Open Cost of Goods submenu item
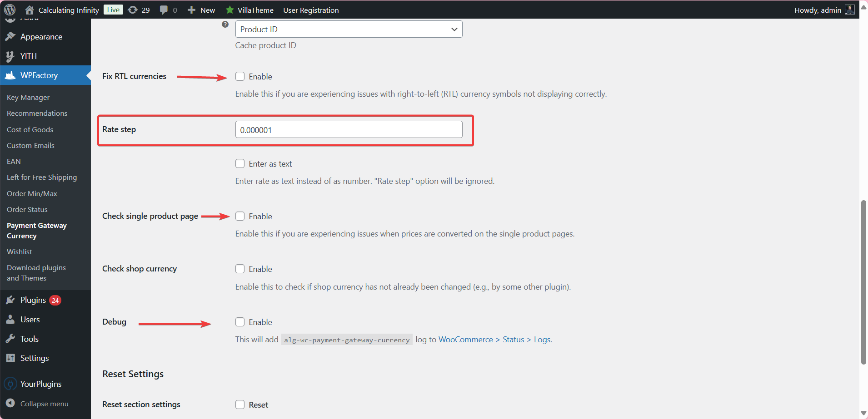 coord(30,129)
